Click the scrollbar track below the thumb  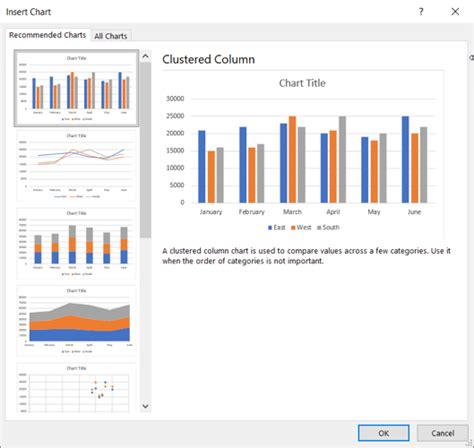[x=145, y=319]
